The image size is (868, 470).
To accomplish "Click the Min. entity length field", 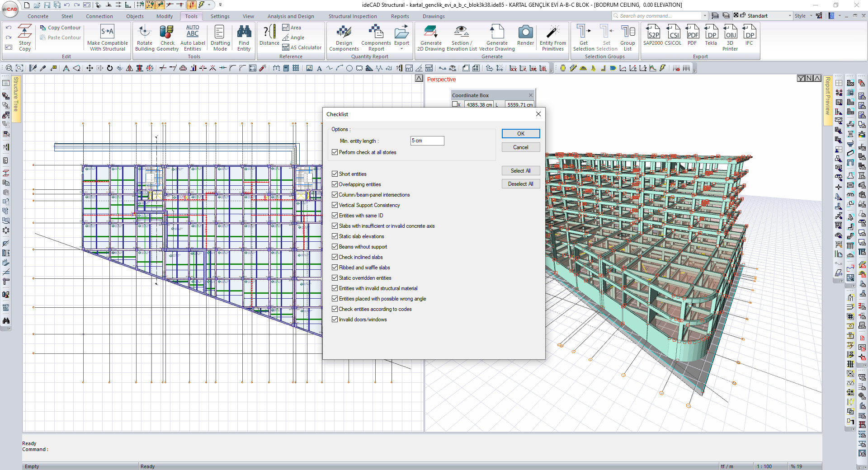I will pyautogui.click(x=427, y=141).
